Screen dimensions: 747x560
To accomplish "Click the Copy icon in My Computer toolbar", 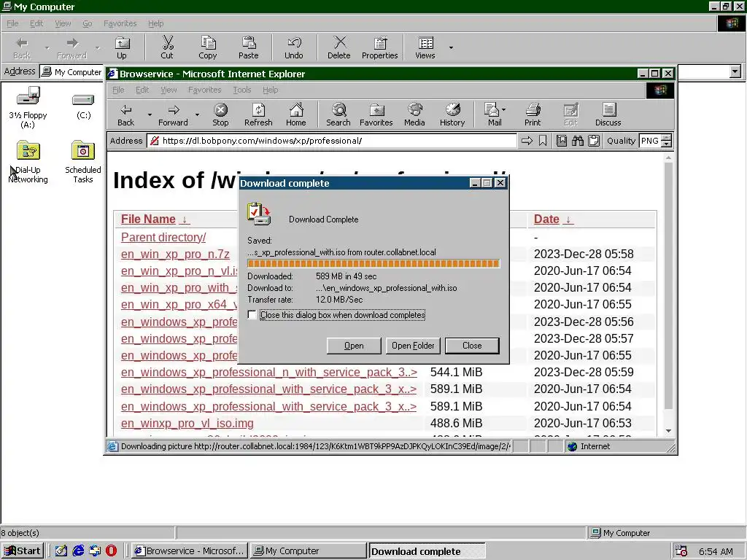I will [208, 47].
